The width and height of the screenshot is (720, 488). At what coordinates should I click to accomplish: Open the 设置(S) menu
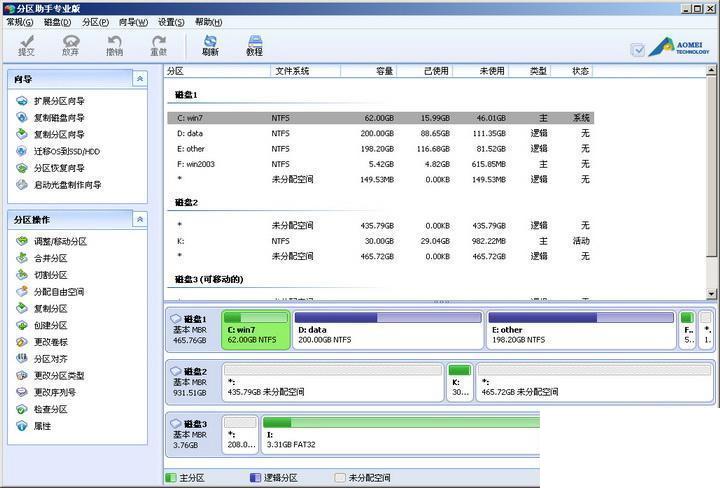171,22
